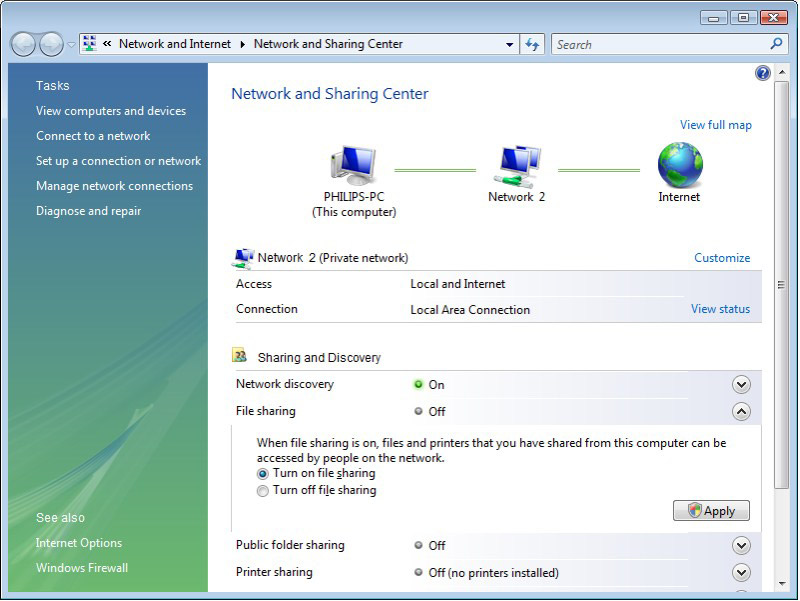Click the 'See also' sidebar heading
Image resolution: width=800 pixels, height=601 pixels.
[x=60, y=518]
